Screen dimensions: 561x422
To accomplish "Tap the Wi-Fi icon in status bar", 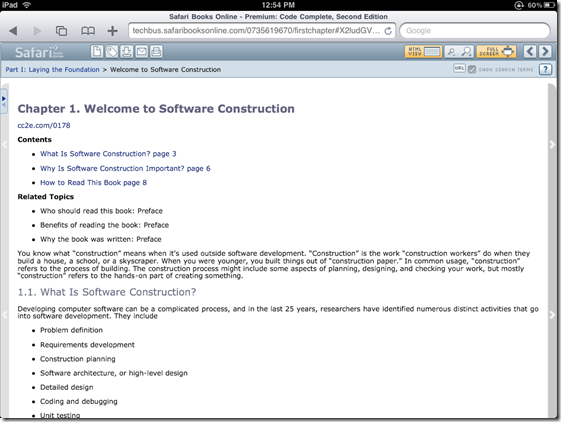I will [x=26, y=5].
